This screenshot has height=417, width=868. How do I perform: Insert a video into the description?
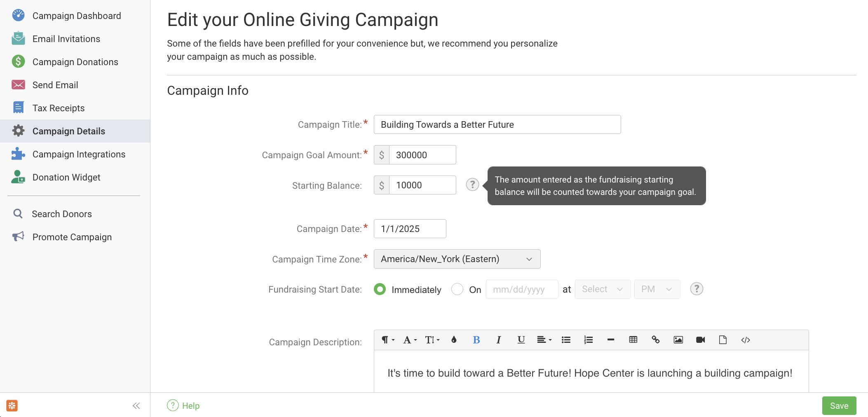click(700, 340)
